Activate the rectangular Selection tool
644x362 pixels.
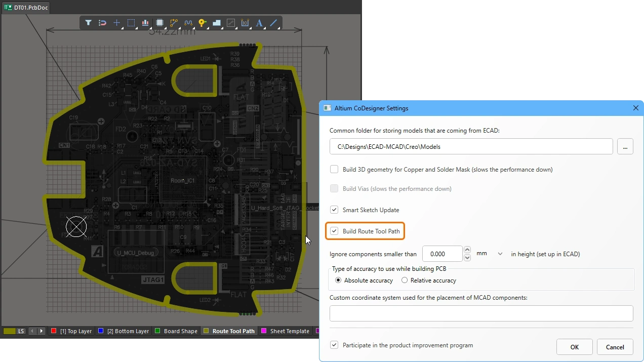(x=131, y=23)
